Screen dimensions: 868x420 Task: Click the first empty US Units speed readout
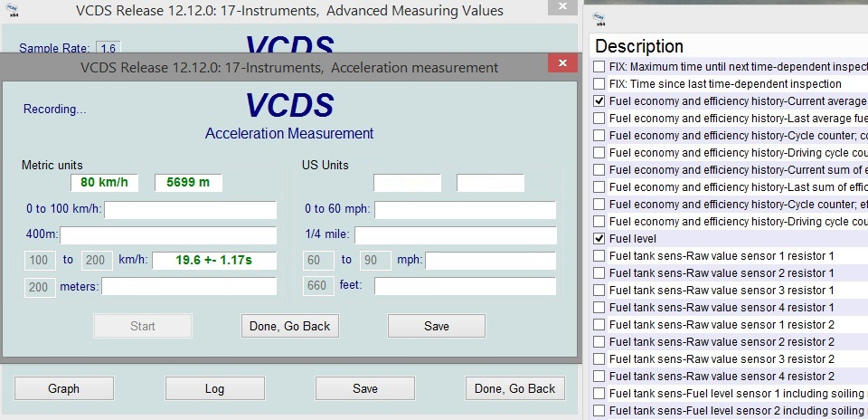coord(408,183)
